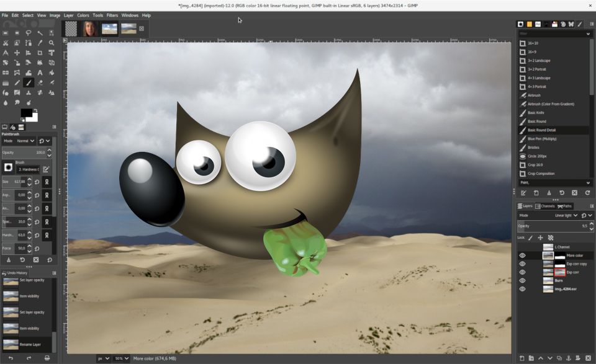Screen dimensions: 596x364
Task: Reset colors to default black and white
Action: (x=22, y=120)
